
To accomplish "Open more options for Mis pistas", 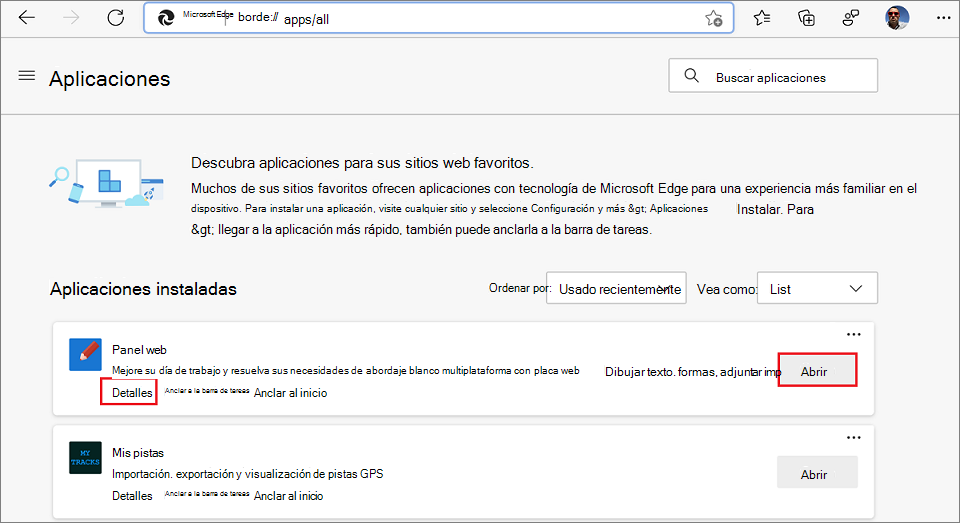I will pyautogui.click(x=853, y=437).
